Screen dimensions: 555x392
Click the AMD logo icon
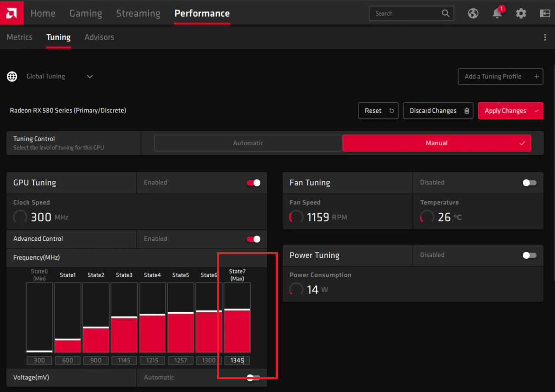11,13
